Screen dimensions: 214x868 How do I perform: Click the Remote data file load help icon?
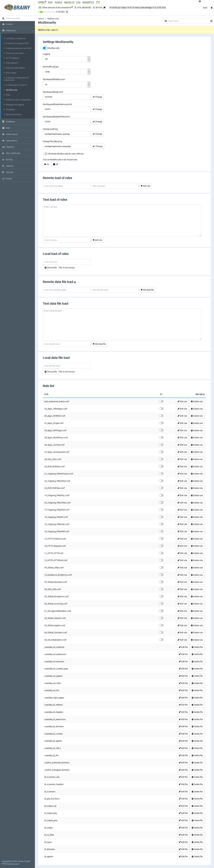(x=75, y=282)
